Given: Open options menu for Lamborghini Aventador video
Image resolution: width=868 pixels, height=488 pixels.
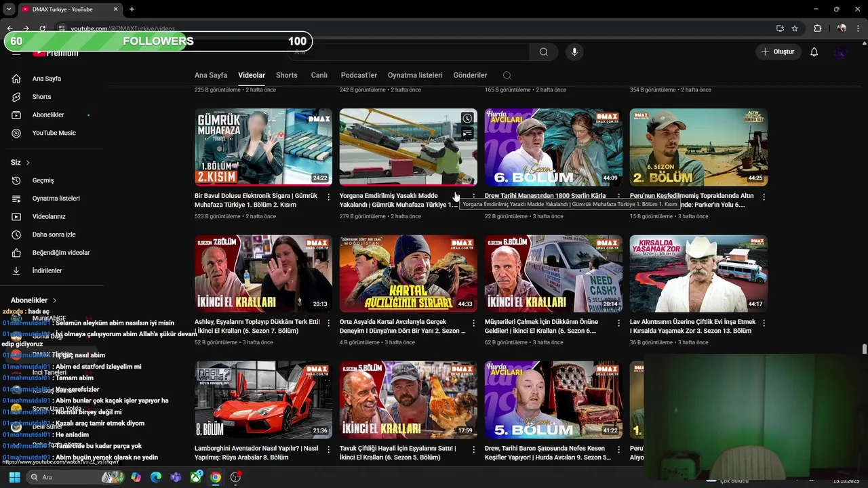Looking at the screenshot, I should click(x=329, y=449).
